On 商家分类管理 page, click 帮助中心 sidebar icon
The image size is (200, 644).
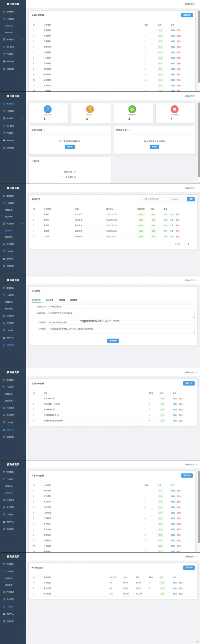[4, 522]
